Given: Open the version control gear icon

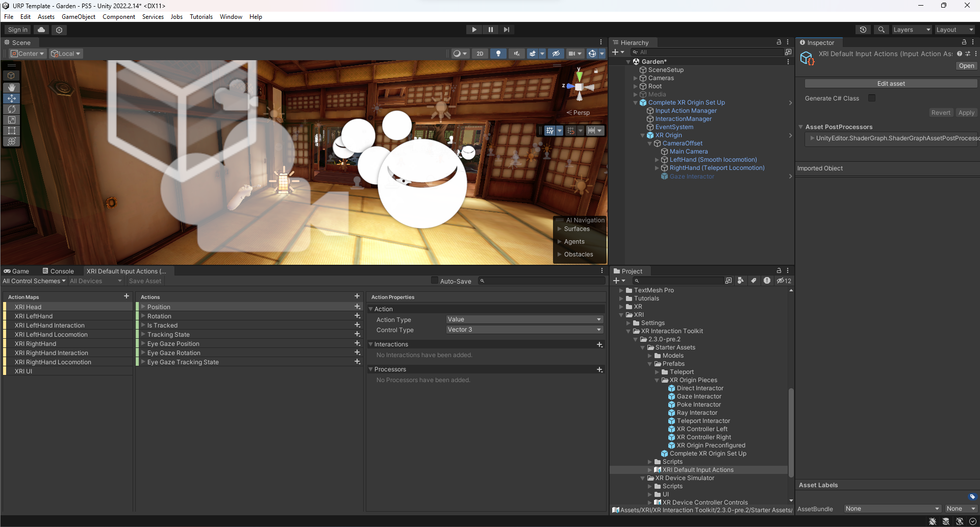Looking at the screenshot, I should pyautogui.click(x=59, y=30).
